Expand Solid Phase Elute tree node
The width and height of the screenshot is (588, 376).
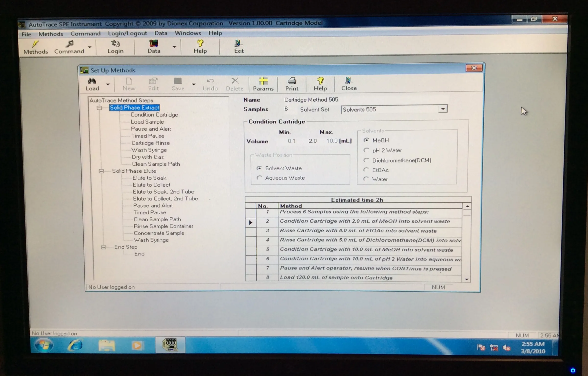102,171
